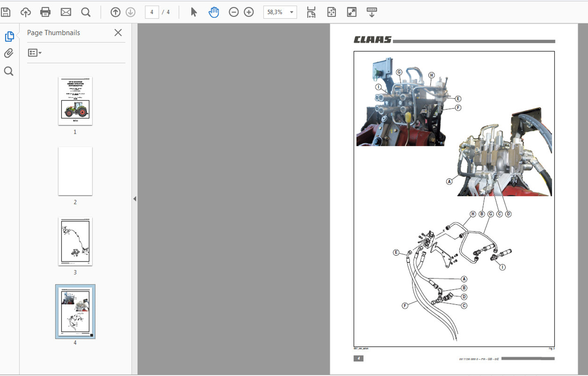The height and width of the screenshot is (376, 588).
Task: Close the Page Thumbnails panel
Action: [118, 33]
